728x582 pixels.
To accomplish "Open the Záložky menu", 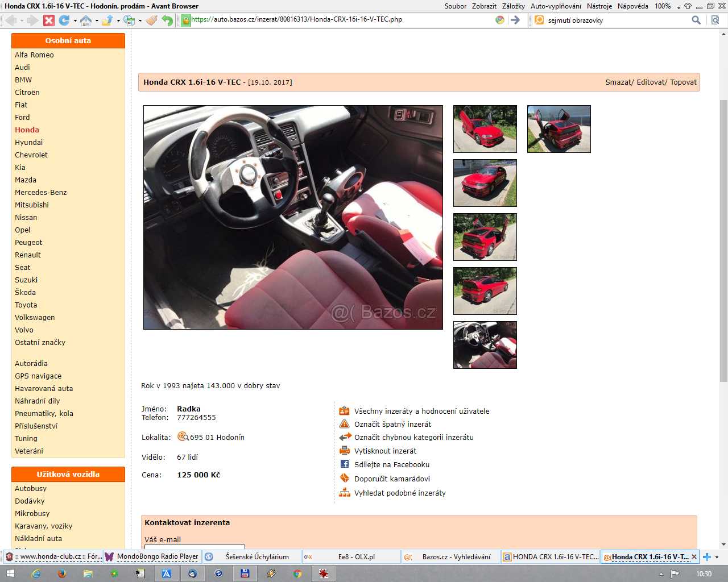I will click(513, 6).
